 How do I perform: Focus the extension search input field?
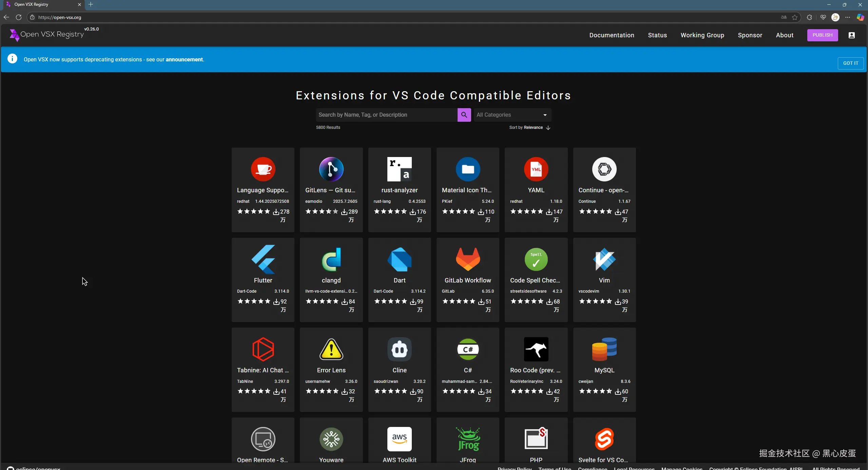(x=387, y=115)
